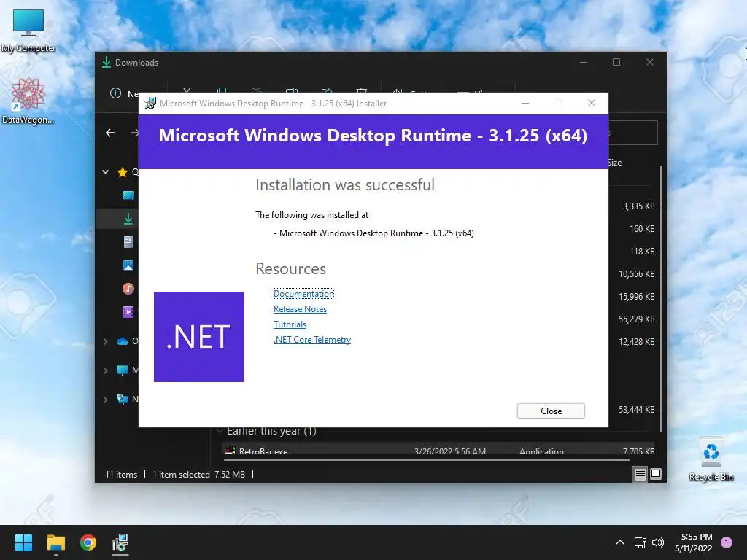
Task: Open the Tutorials link
Action: point(290,324)
